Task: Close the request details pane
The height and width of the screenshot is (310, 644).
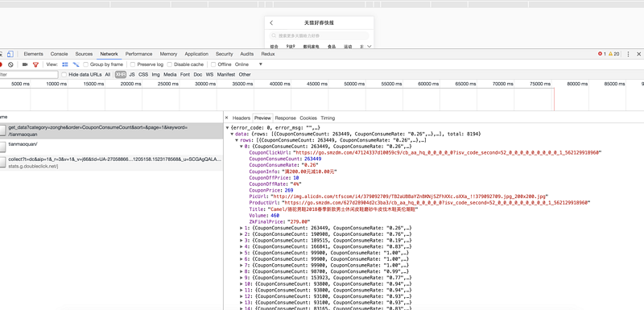Action: [226, 118]
